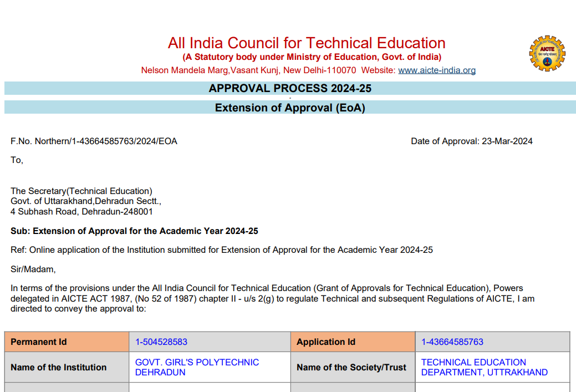Viewport: 576px width, 392px height.
Task: Click the 'To,' addressee line
Action: coord(17,160)
